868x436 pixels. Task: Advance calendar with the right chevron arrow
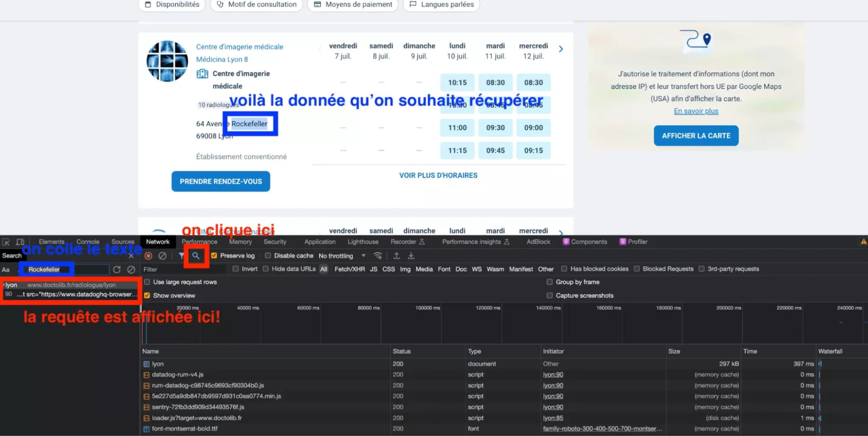561,49
